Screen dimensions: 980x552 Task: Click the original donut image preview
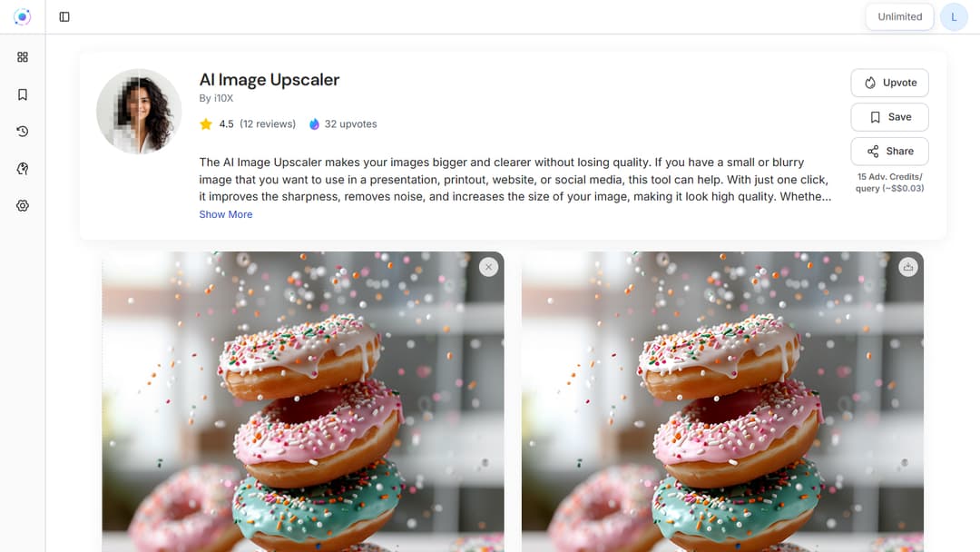click(x=303, y=401)
